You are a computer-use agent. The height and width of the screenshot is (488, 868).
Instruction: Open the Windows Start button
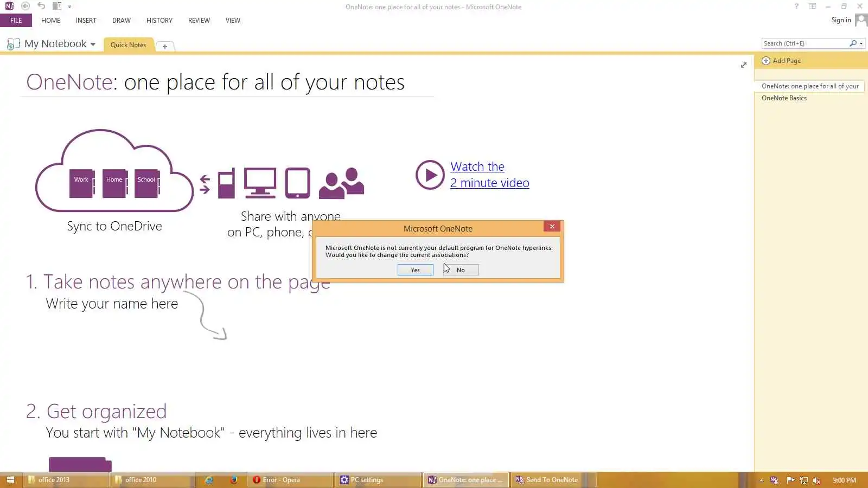(10, 480)
